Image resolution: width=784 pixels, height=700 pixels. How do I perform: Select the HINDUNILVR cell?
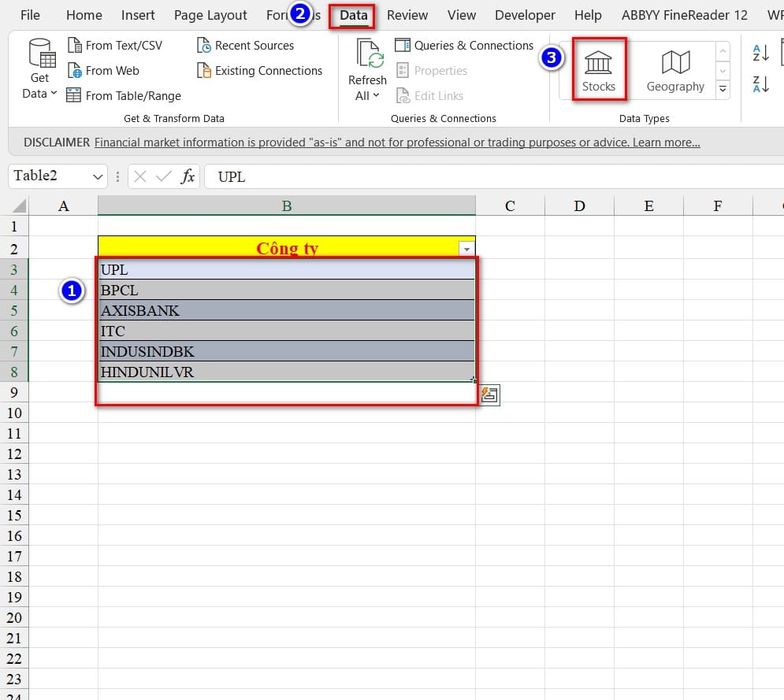point(287,372)
